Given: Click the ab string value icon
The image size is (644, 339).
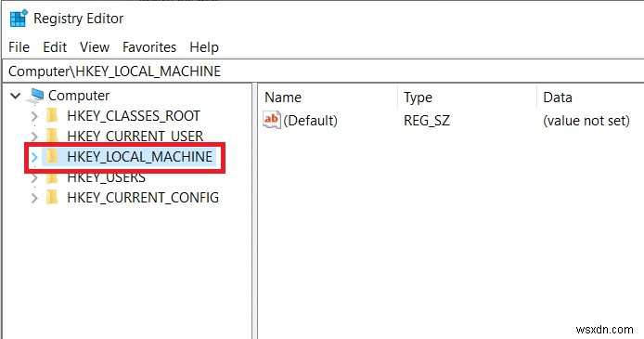Looking at the screenshot, I should pyautogui.click(x=272, y=120).
